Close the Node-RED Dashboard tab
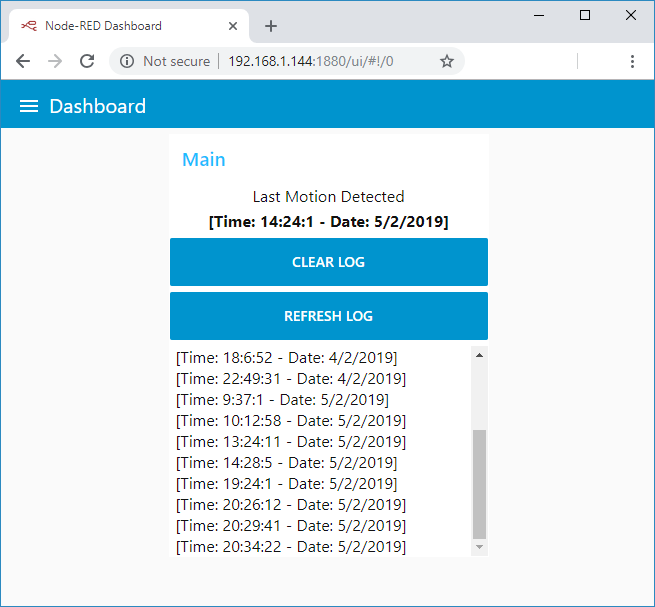The height and width of the screenshot is (607, 655). tap(233, 26)
